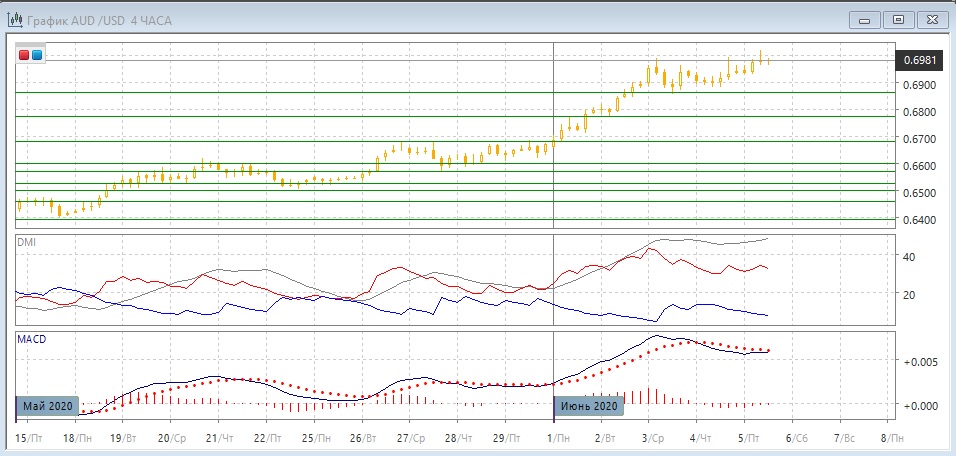The height and width of the screenshot is (456, 956).
Task: Select the Июнь 2020 month marker
Action: click(589, 406)
